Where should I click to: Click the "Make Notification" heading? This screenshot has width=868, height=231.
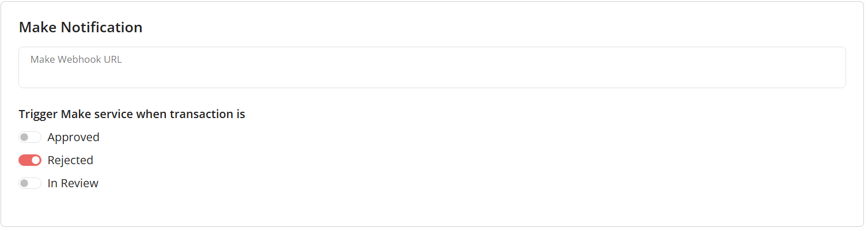[x=81, y=27]
